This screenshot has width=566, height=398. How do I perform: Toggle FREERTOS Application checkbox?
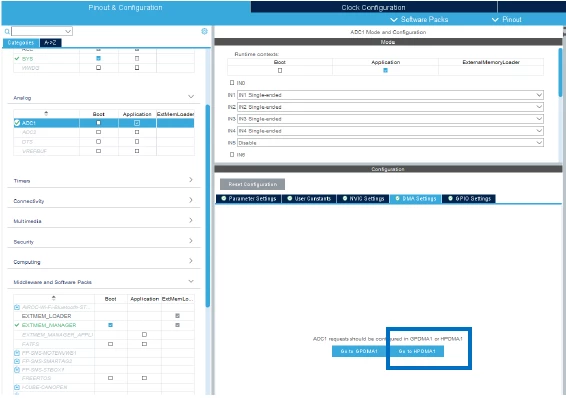click(144, 378)
